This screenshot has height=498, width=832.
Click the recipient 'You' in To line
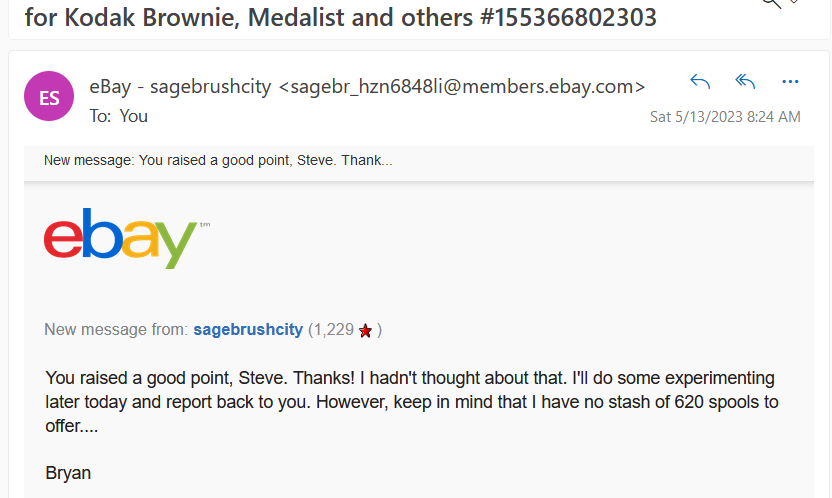click(134, 116)
